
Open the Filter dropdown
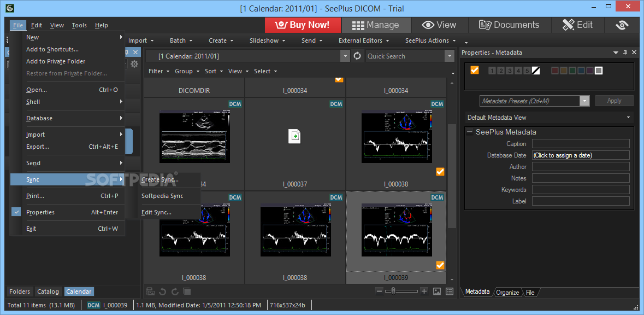(159, 71)
